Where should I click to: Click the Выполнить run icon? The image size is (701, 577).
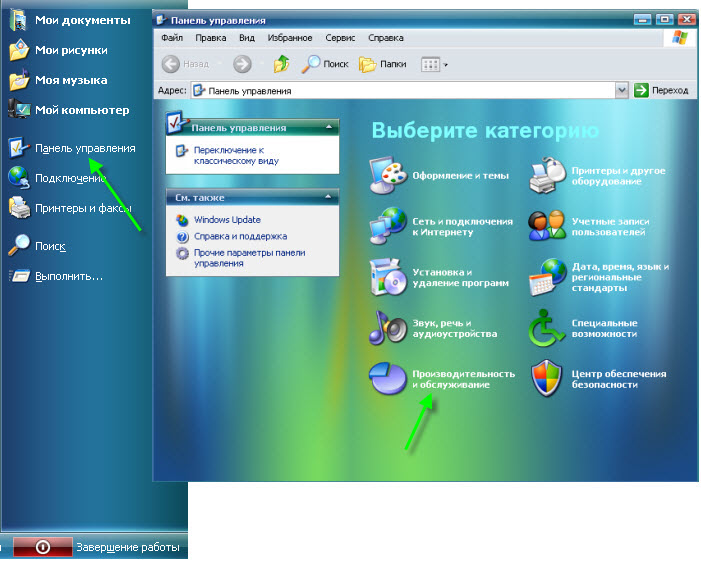[20, 276]
